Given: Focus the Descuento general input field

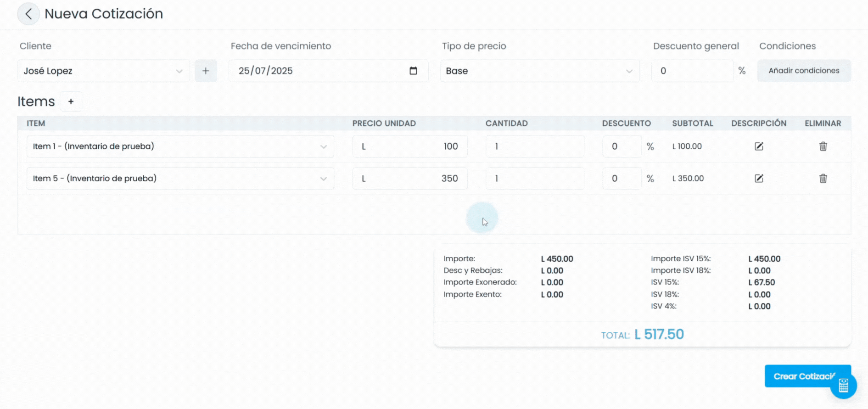Looking at the screenshot, I should pyautogui.click(x=692, y=71).
